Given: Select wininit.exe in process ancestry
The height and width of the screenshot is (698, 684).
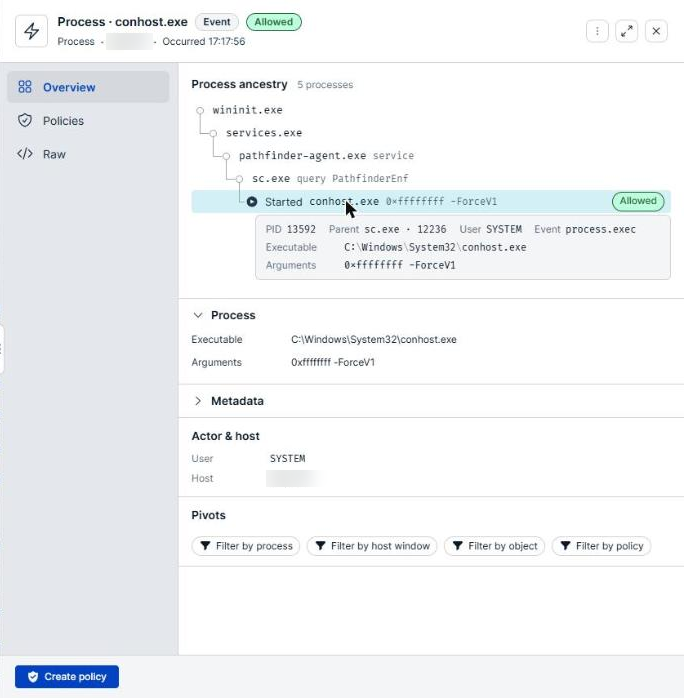Looking at the screenshot, I should click(x=247, y=110).
